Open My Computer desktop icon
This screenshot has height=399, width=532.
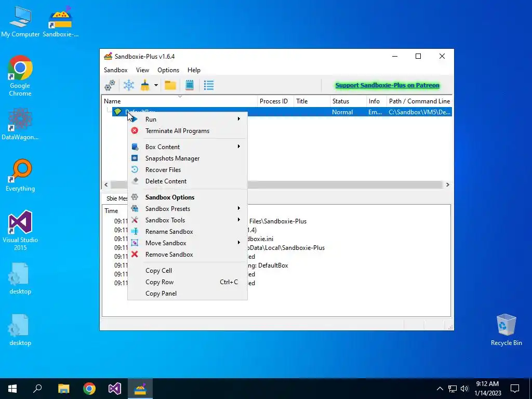(20, 22)
